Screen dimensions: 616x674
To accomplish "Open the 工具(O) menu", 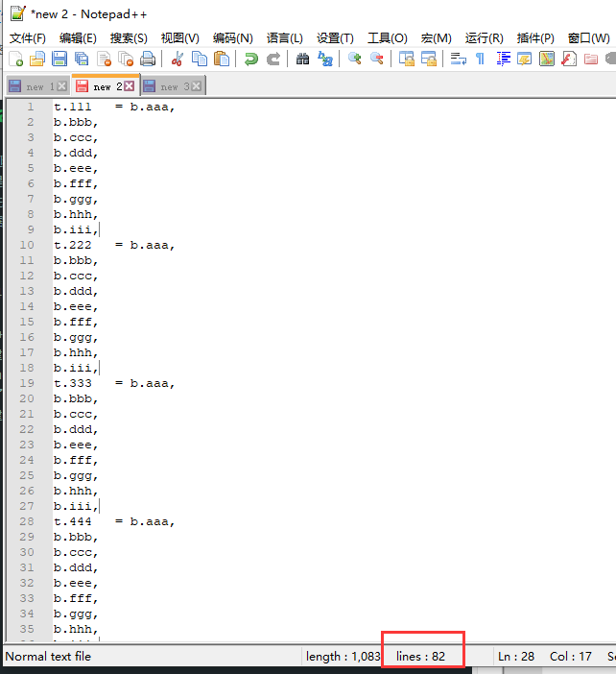I will tap(387, 38).
